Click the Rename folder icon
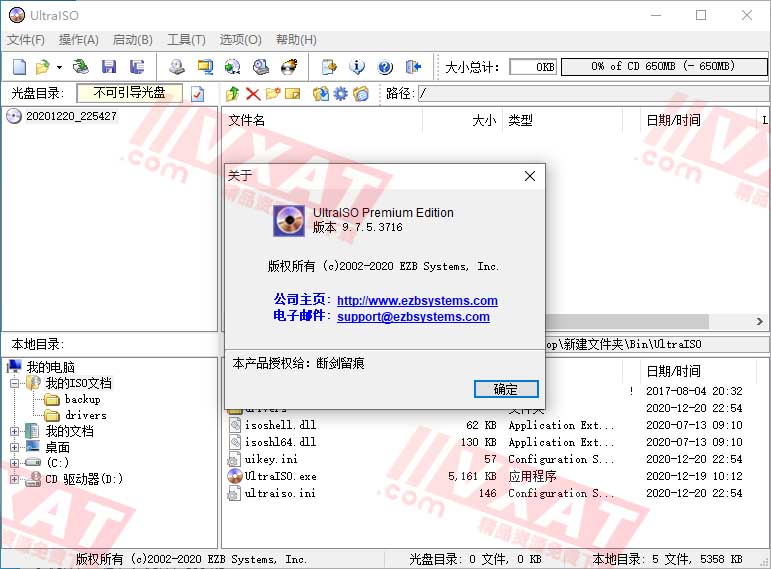 (293, 93)
